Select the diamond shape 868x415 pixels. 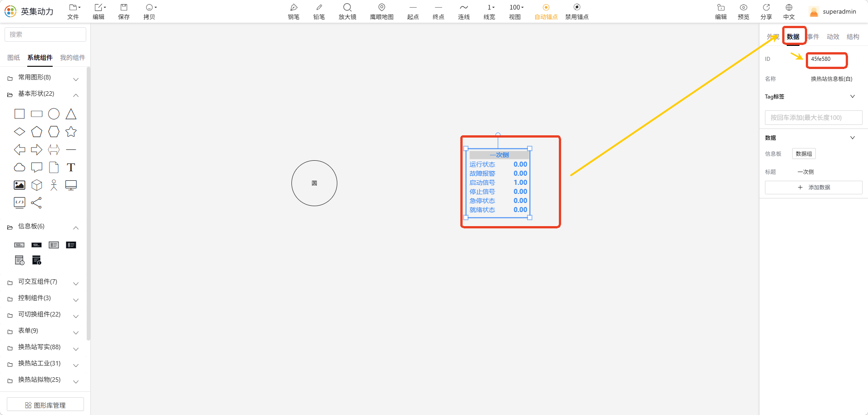click(x=20, y=132)
